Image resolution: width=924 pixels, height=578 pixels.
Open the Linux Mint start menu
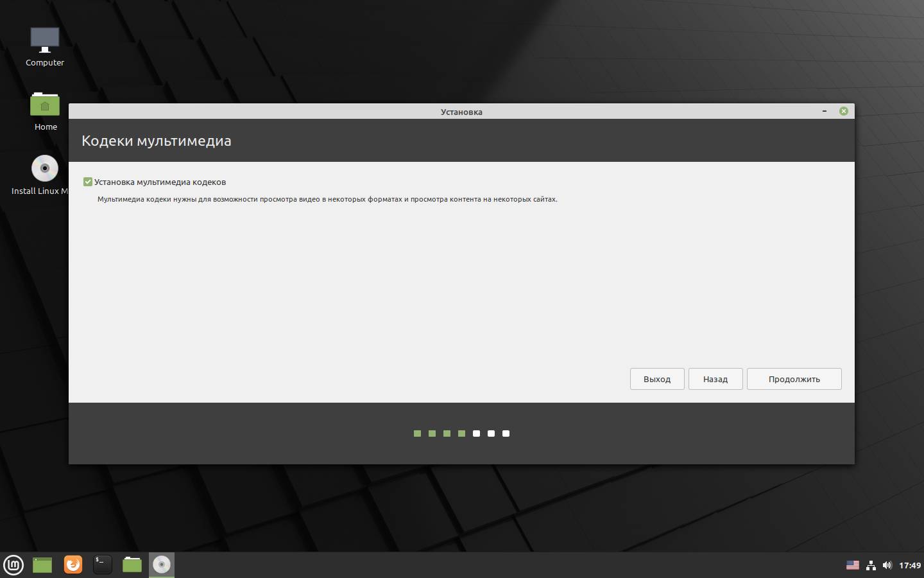[13, 565]
